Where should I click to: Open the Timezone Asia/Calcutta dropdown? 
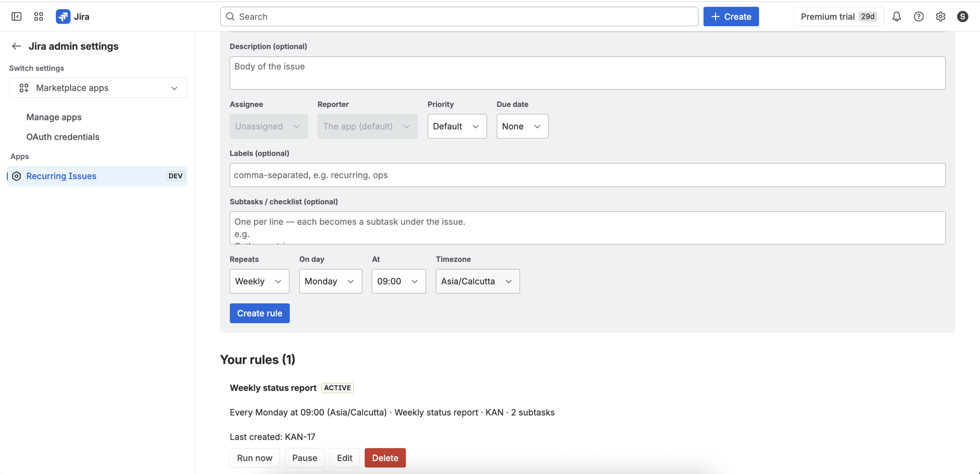477,281
